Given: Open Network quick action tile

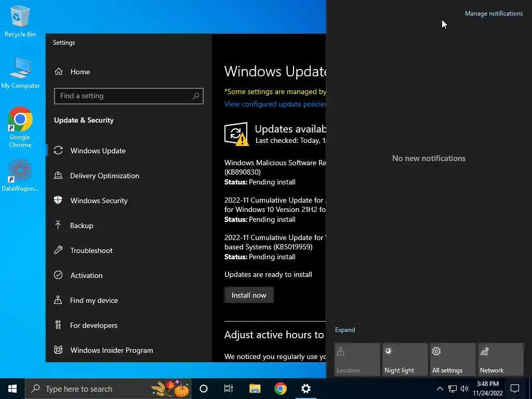Looking at the screenshot, I should click(x=501, y=360).
